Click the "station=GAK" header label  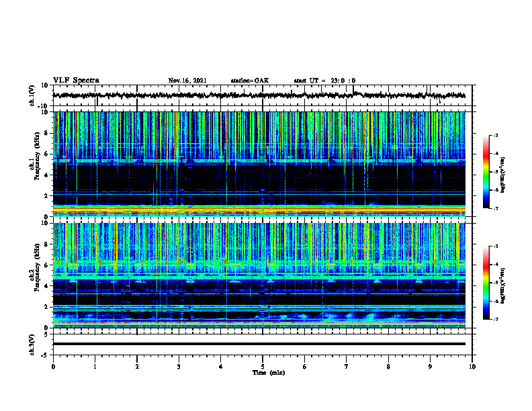point(250,81)
